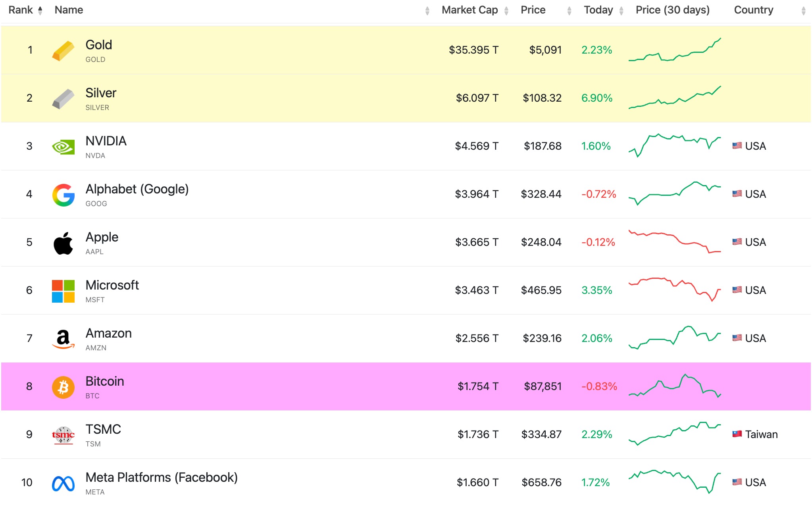Click the Price (30 days) column header

point(672,10)
